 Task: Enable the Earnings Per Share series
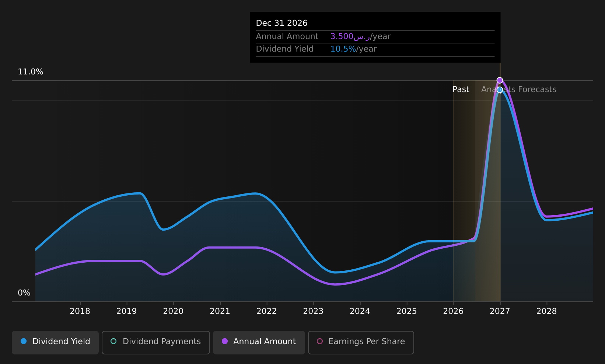[x=361, y=343]
